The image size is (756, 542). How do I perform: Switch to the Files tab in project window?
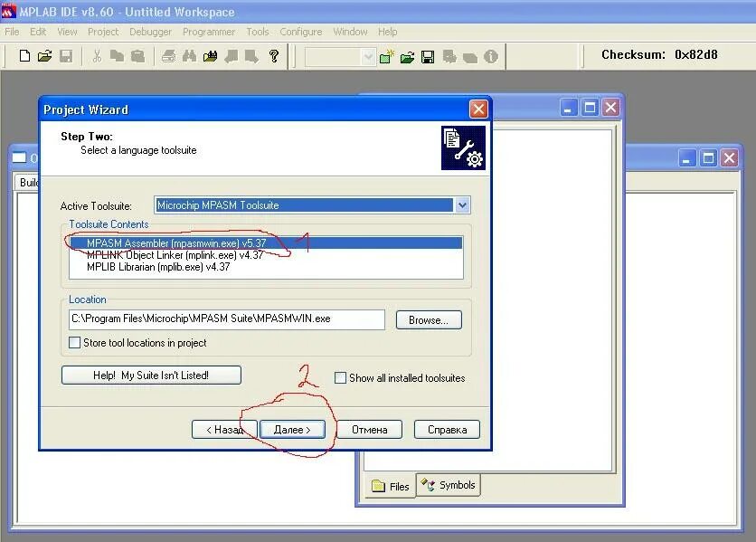pyautogui.click(x=391, y=486)
